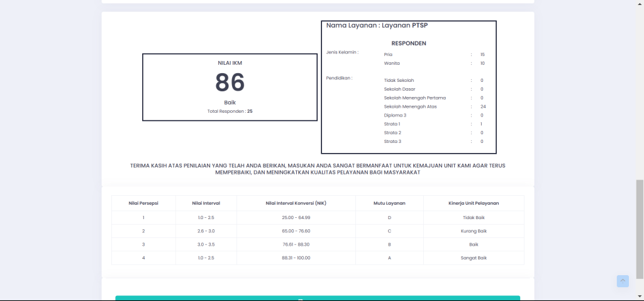Click the Sangat Baik table cell

pyautogui.click(x=474, y=258)
